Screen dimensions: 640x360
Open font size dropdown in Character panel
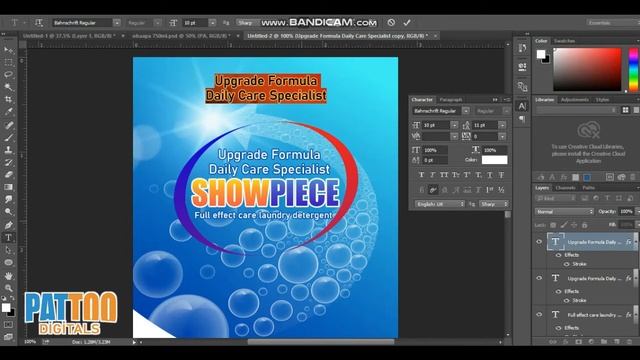point(454,125)
